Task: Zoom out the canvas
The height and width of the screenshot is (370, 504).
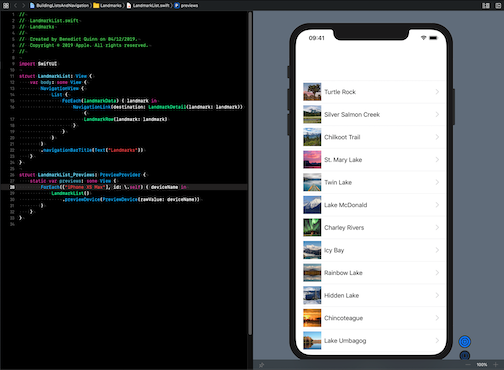Action: 468,365
